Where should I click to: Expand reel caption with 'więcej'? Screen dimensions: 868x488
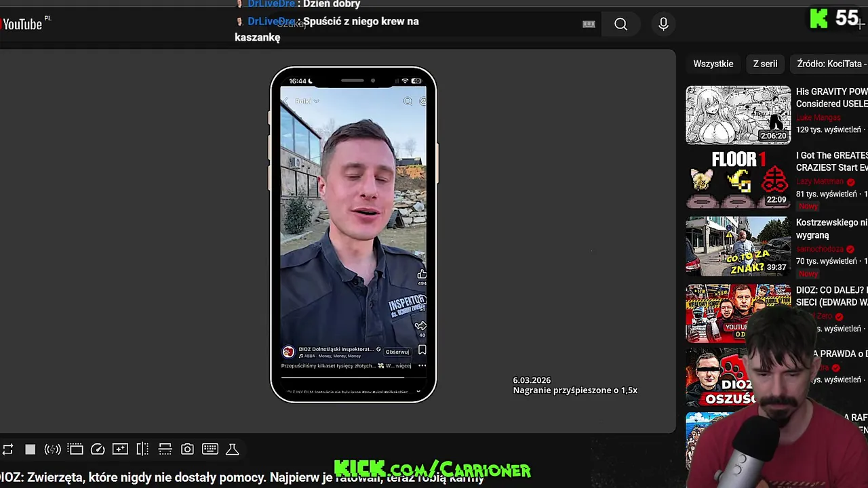click(x=403, y=365)
